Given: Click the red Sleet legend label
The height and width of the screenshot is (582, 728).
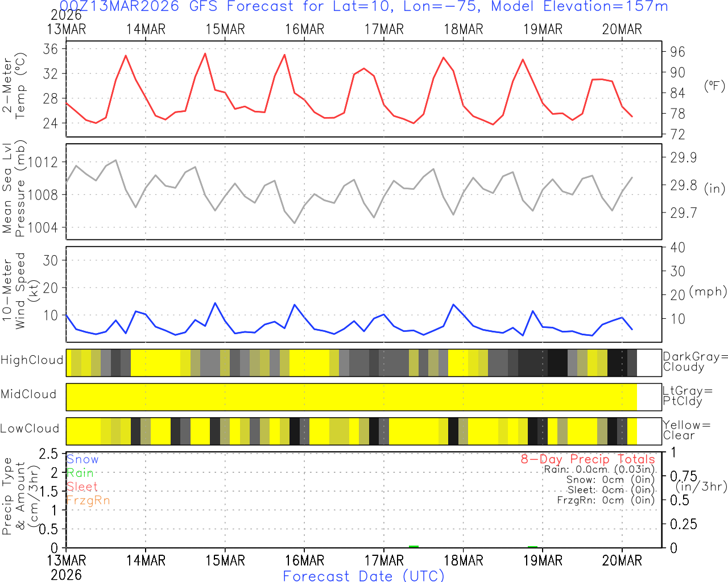Looking at the screenshot, I should (x=82, y=487).
